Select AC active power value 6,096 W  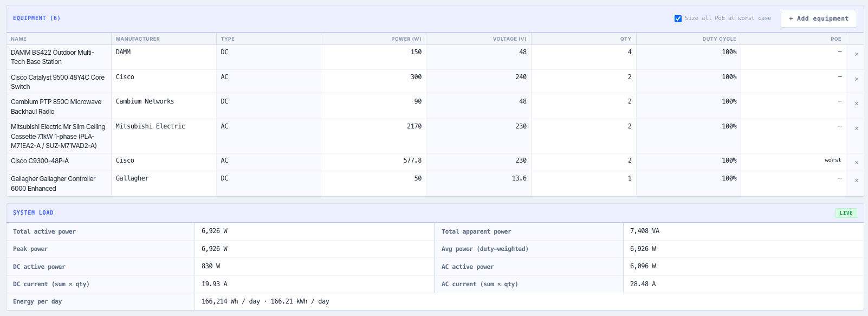[x=643, y=266]
